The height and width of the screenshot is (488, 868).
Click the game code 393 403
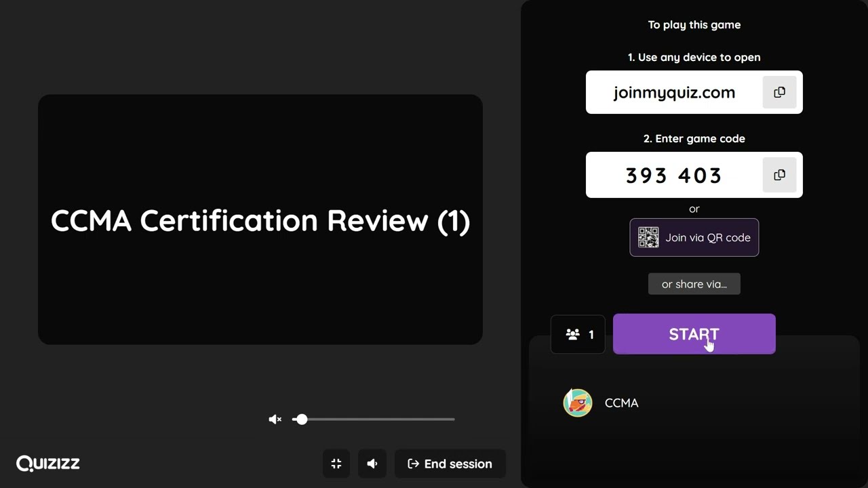[674, 176]
